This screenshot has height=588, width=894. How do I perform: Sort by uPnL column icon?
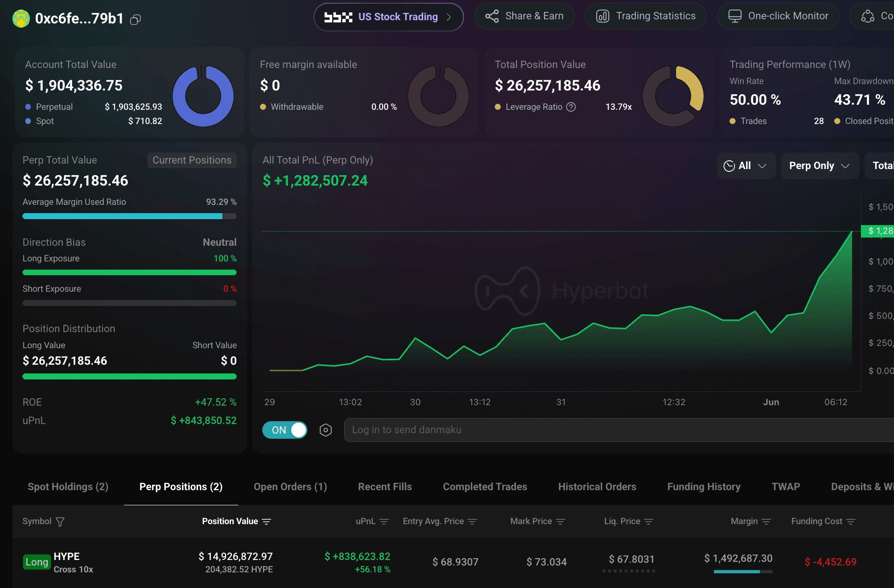[384, 522]
